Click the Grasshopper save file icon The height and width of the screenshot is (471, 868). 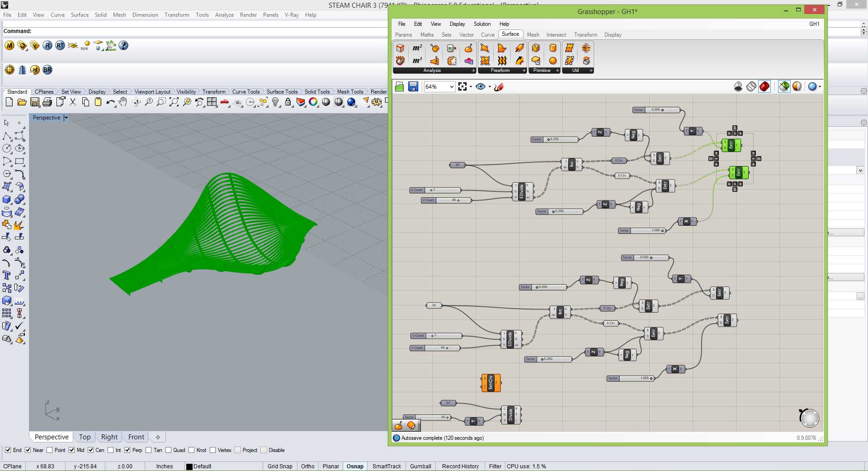(x=413, y=86)
